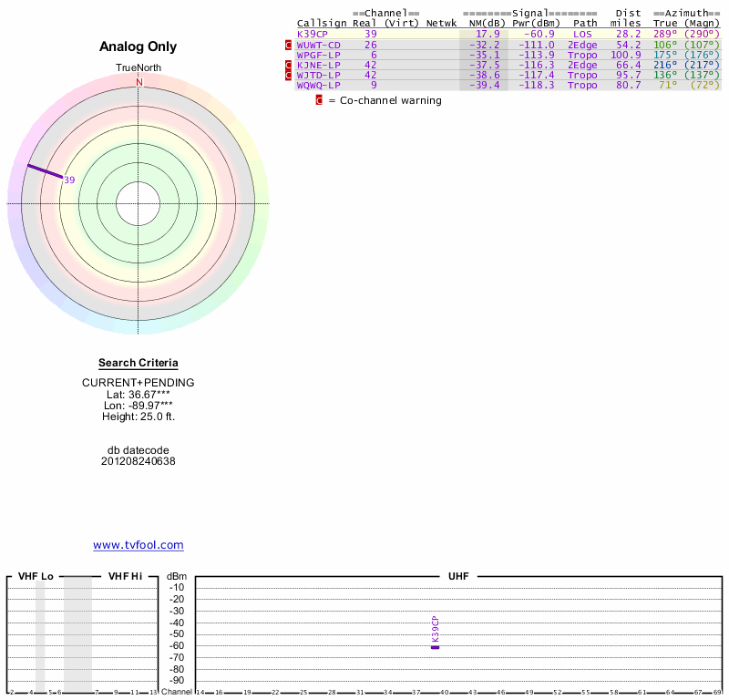
Task: Click the 17.9 NM(dB) value
Action: coord(488,34)
